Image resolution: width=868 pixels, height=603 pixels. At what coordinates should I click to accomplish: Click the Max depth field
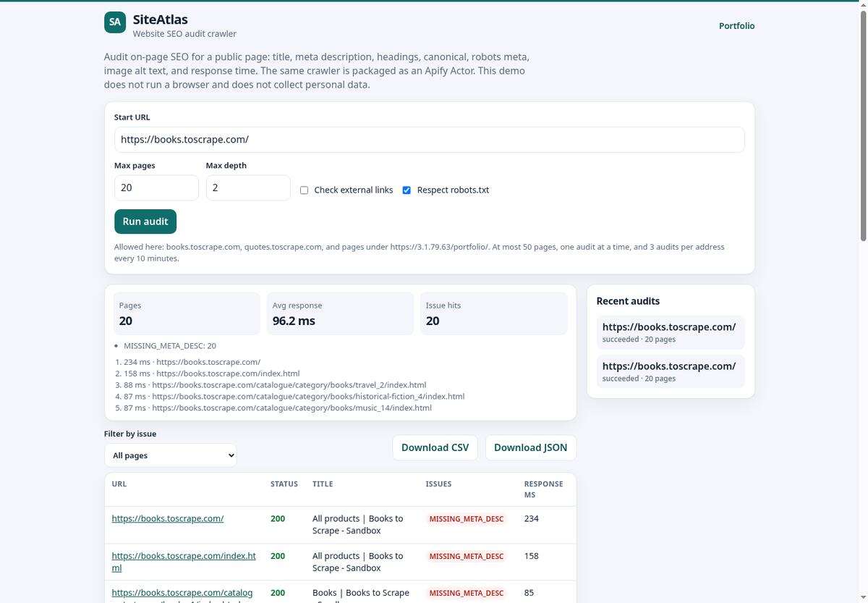pos(248,187)
